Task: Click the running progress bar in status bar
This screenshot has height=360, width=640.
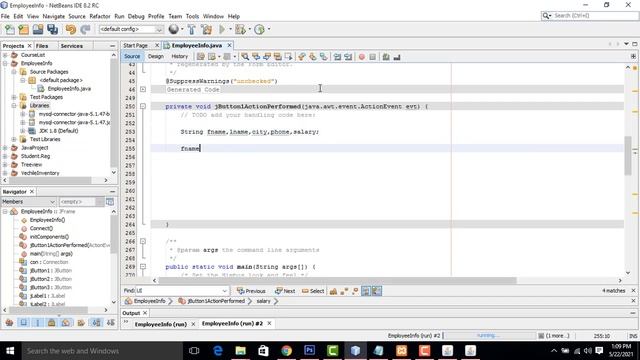Action: (x=489, y=336)
